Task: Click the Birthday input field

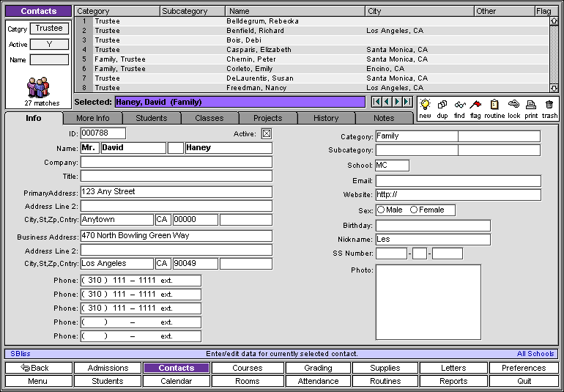Action: (x=433, y=226)
